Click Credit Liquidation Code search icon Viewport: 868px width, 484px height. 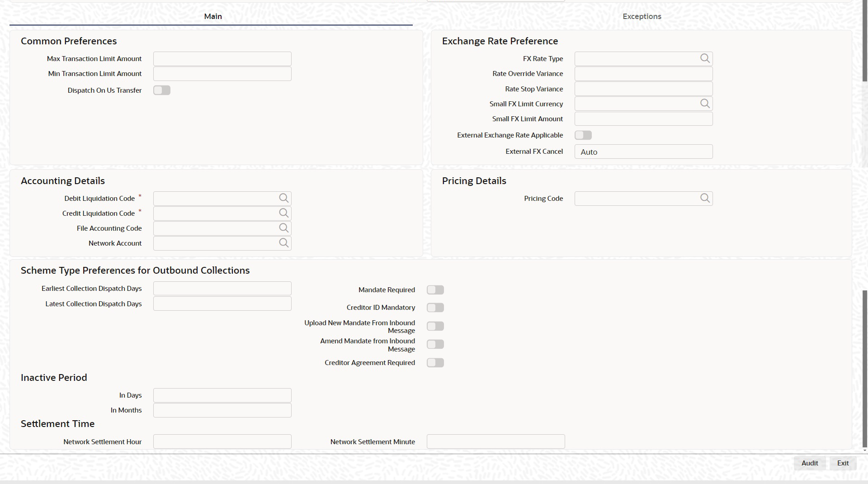click(283, 213)
